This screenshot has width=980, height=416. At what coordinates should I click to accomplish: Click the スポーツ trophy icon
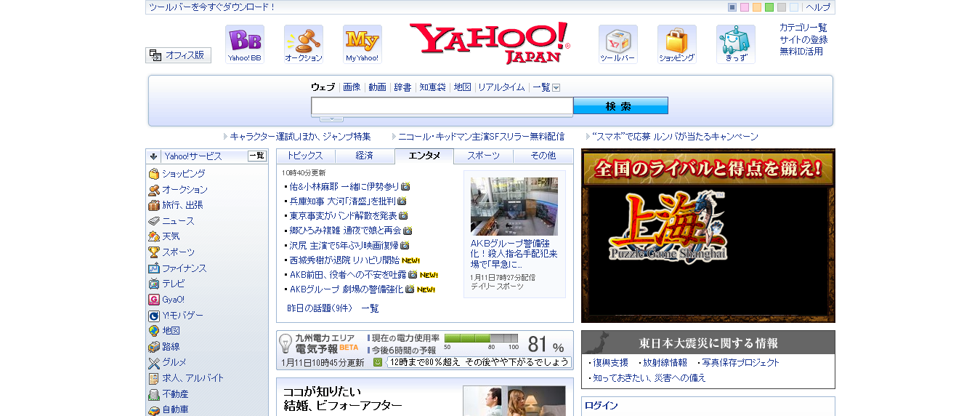[154, 252]
